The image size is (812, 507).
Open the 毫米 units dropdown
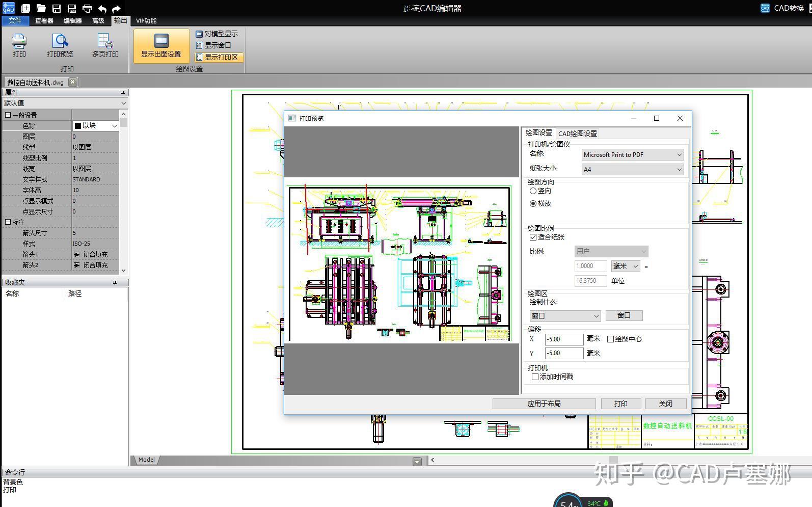coord(626,266)
